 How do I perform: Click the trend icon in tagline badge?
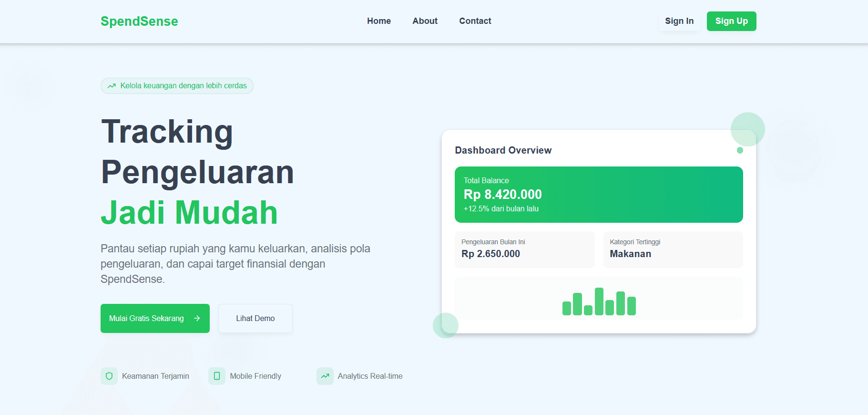(x=112, y=86)
